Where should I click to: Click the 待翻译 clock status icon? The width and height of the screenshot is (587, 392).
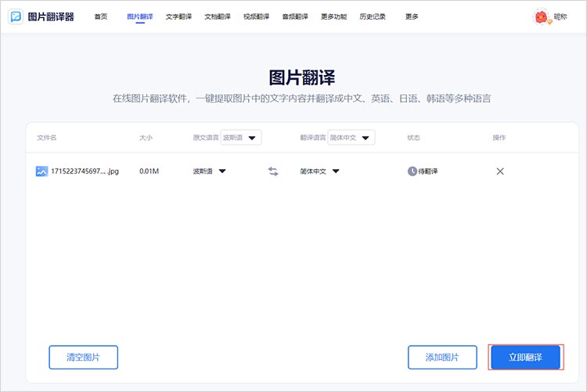coord(412,171)
